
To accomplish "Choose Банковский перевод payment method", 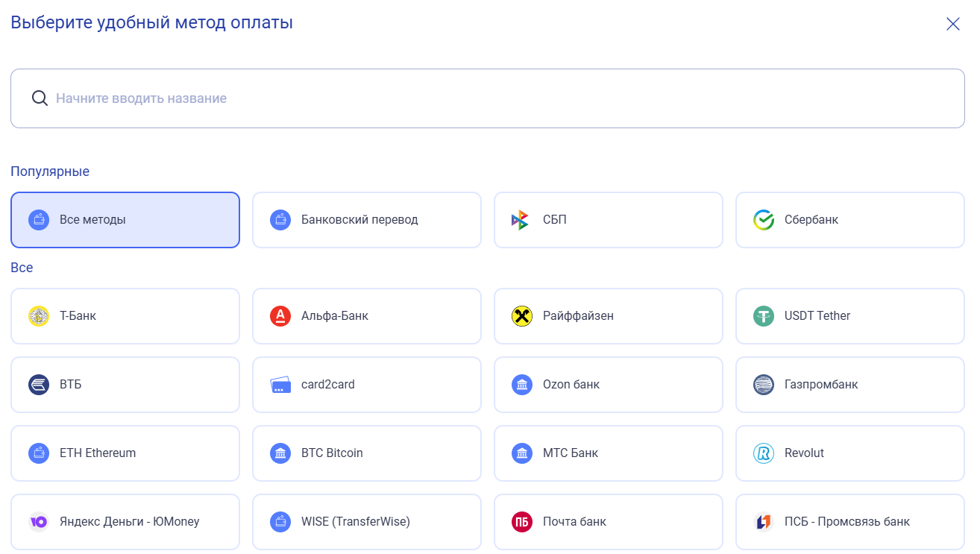I will pos(367,220).
